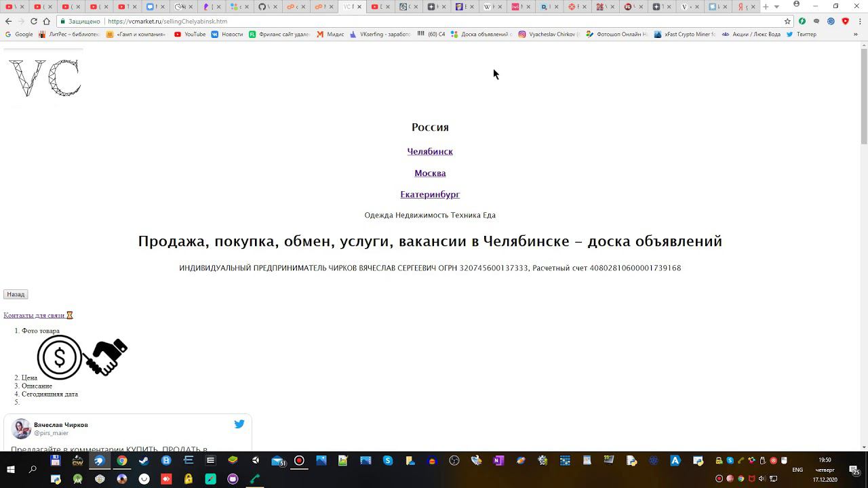Viewport: 868px width, 488px height.
Task: Switch ENG keyboard language indicator
Action: coord(797,470)
